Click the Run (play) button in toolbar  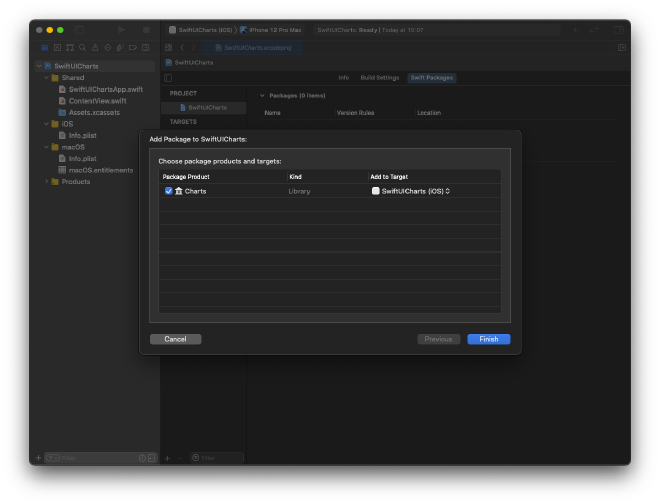[x=121, y=30]
